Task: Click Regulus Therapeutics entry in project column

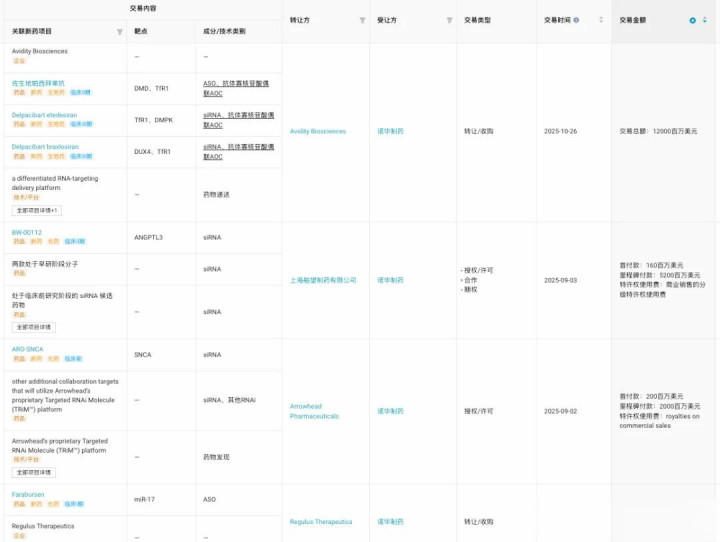Action: [43, 526]
